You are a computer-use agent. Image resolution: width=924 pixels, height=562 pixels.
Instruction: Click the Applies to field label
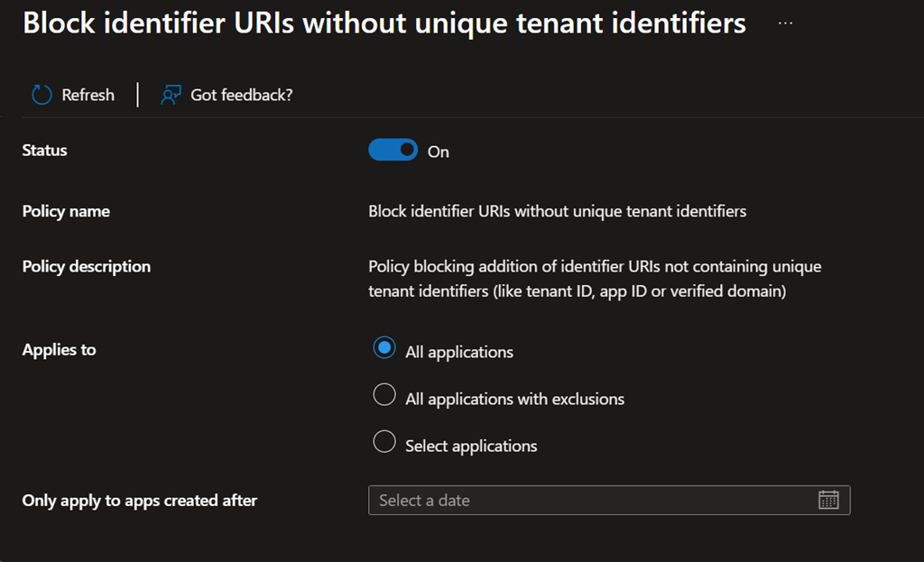59,349
